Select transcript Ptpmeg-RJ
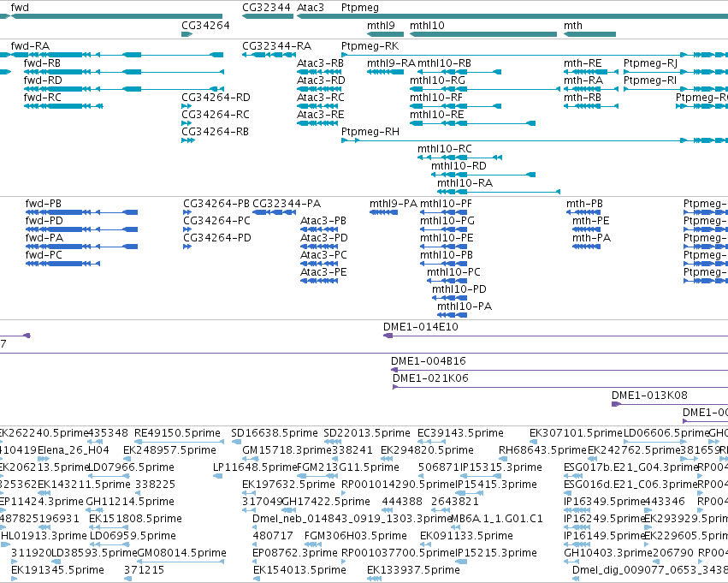This screenshot has width=728, height=583. [676, 72]
